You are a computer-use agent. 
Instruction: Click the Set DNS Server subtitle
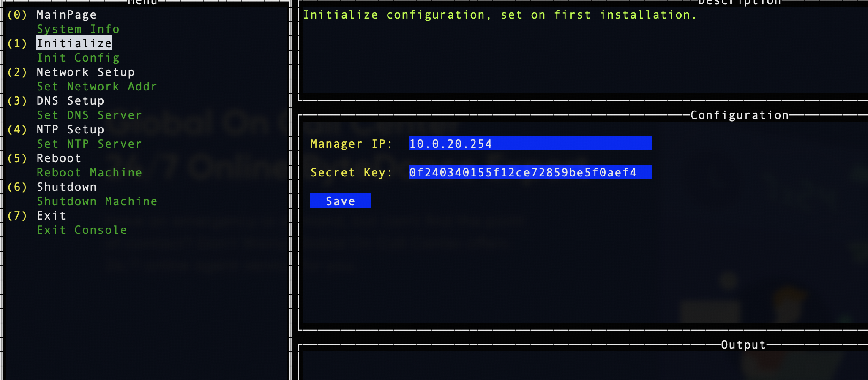pos(89,115)
